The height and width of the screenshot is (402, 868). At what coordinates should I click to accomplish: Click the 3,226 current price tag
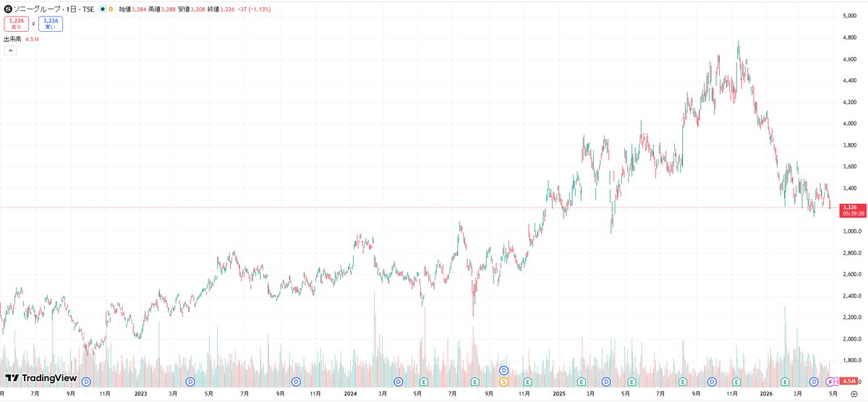coord(849,207)
